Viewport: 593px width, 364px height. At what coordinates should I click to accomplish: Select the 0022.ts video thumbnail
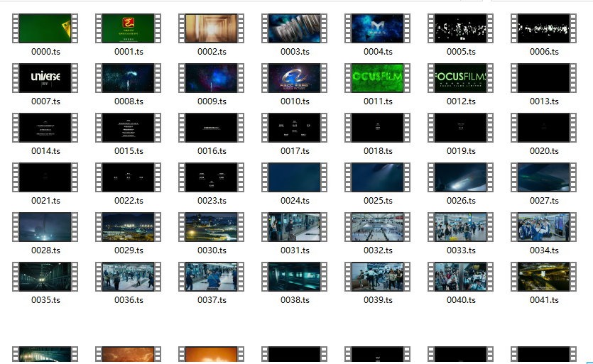click(x=129, y=177)
